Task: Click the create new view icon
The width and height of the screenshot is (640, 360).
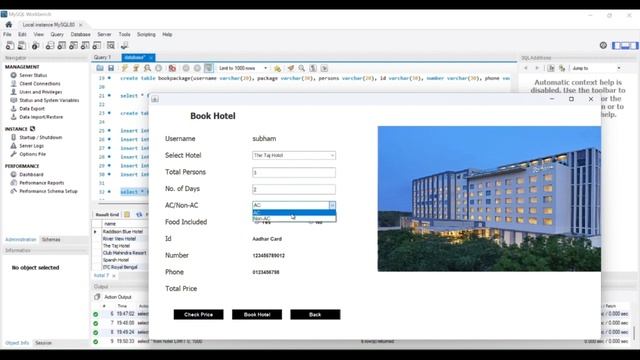Action: (73, 46)
